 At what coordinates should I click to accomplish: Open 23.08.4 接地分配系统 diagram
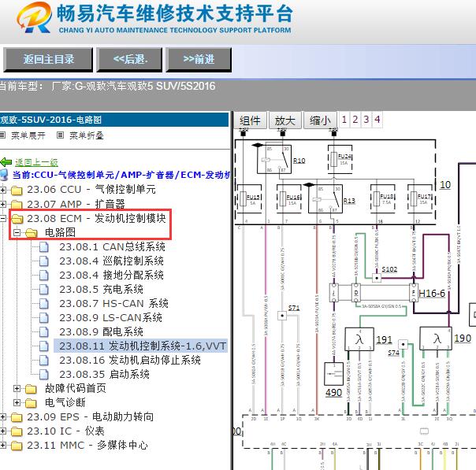point(111,275)
